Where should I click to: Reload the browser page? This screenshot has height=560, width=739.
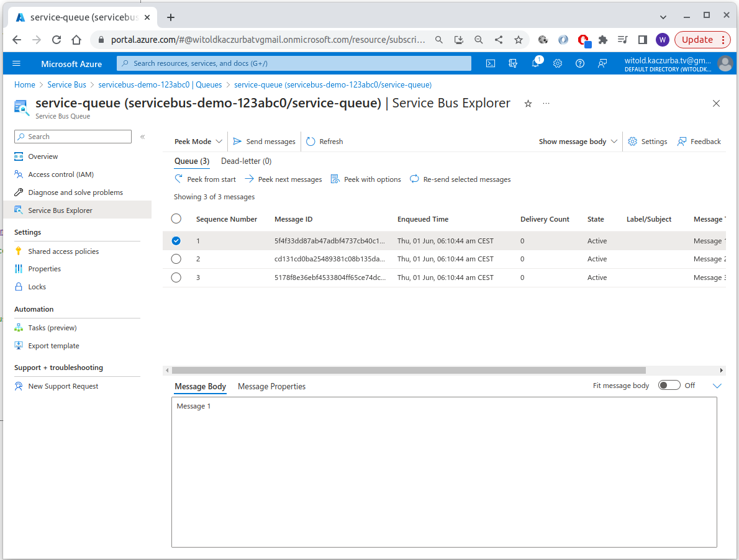tap(57, 40)
